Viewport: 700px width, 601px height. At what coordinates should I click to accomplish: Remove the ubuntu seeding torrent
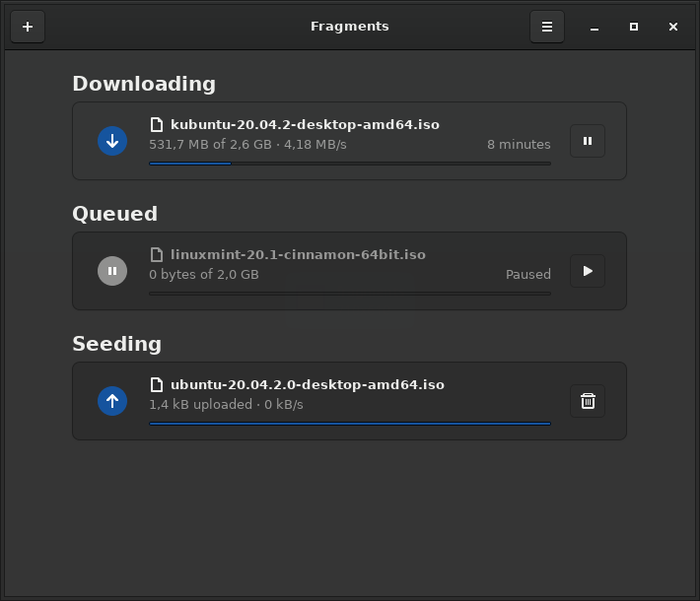click(588, 401)
